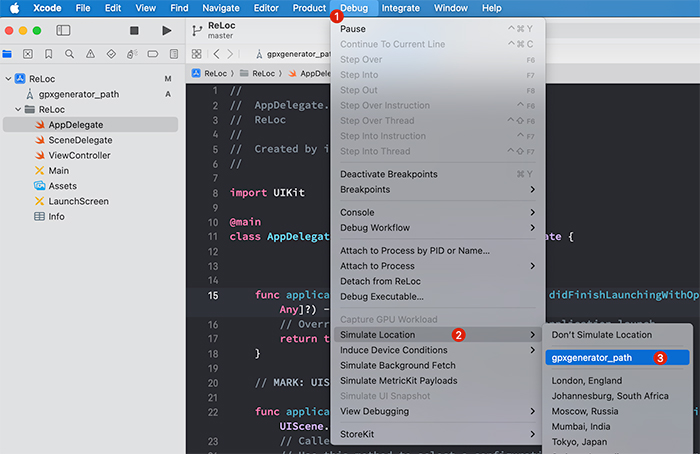Open the report navigator icon

pyautogui.click(x=174, y=54)
